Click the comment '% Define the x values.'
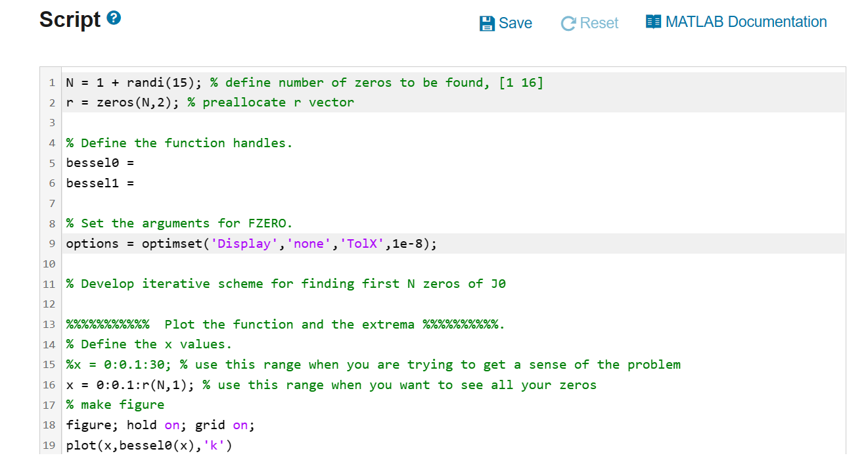The height and width of the screenshot is (464, 868). [x=149, y=344]
